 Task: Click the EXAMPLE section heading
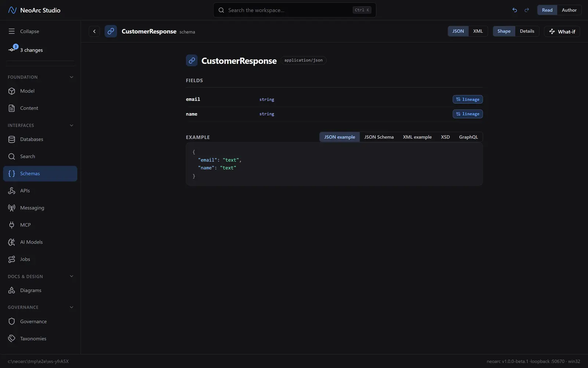coord(198,137)
